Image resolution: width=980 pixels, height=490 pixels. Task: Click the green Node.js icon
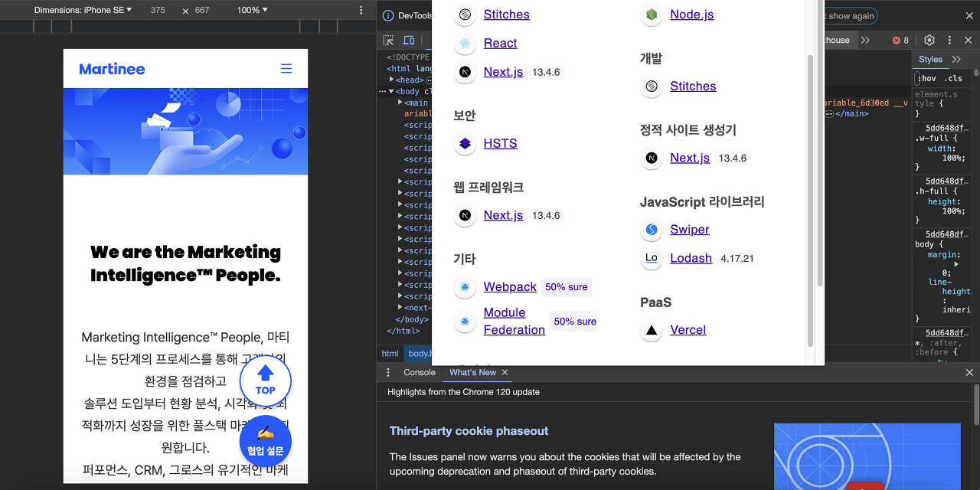(x=652, y=15)
